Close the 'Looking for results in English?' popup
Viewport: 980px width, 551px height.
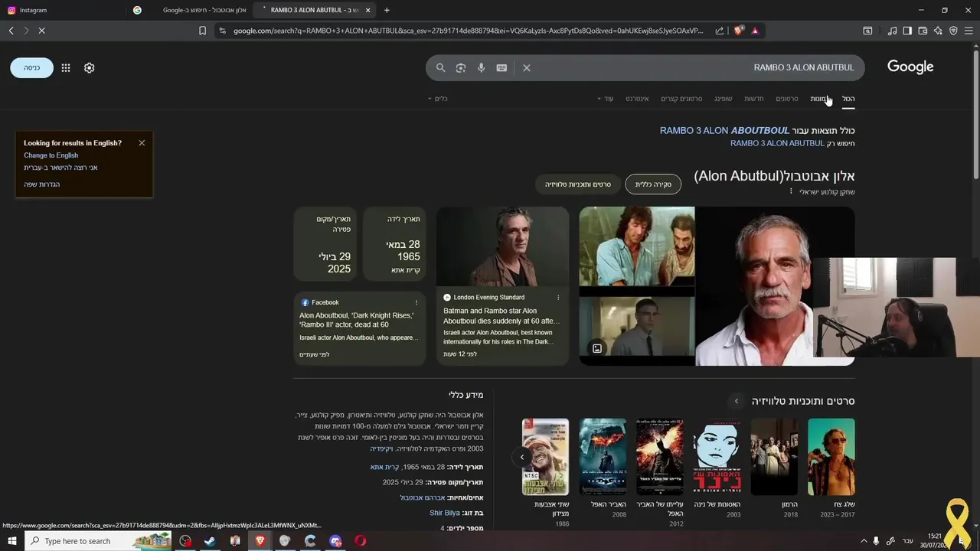click(x=142, y=143)
